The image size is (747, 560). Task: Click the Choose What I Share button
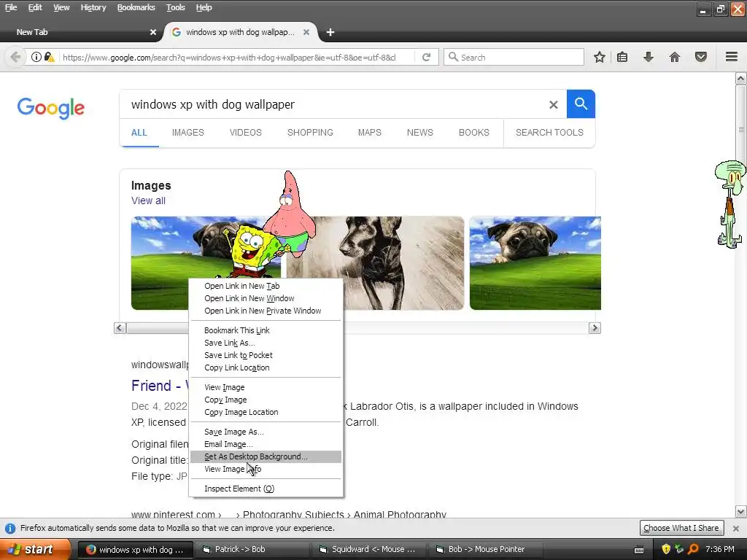pyautogui.click(x=681, y=528)
